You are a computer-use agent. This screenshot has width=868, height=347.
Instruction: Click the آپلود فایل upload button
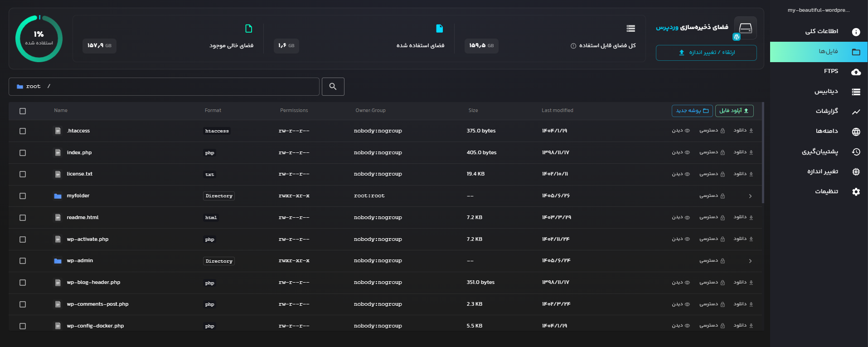pyautogui.click(x=734, y=111)
